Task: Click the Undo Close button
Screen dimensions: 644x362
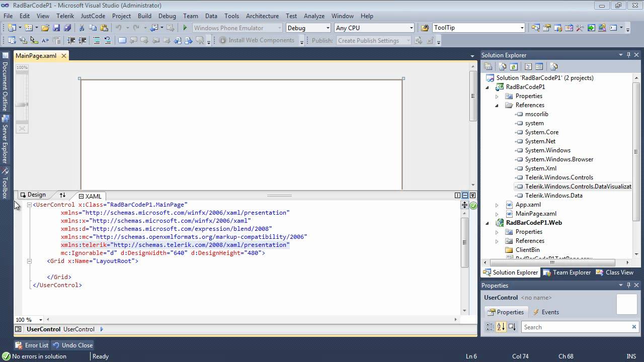Action: [72, 345]
